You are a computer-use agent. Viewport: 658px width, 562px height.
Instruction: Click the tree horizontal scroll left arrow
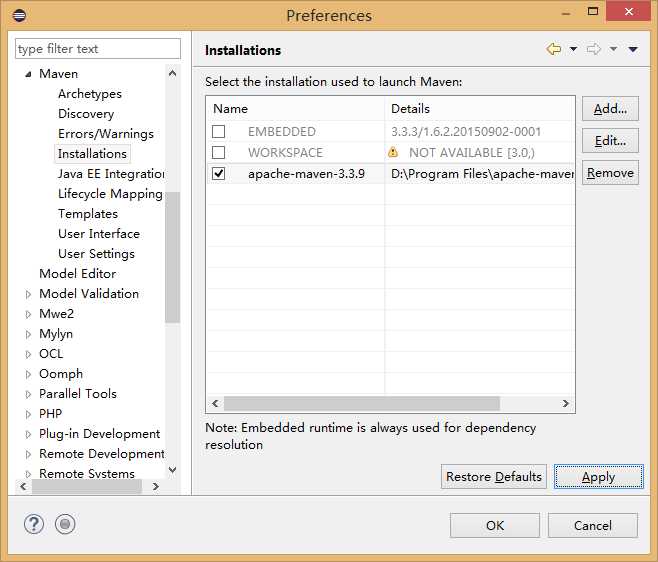(x=24, y=486)
